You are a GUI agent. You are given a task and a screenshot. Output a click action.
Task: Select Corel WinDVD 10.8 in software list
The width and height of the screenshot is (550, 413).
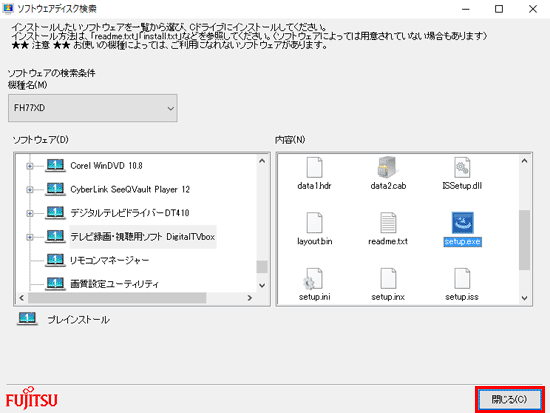[x=106, y=166]
